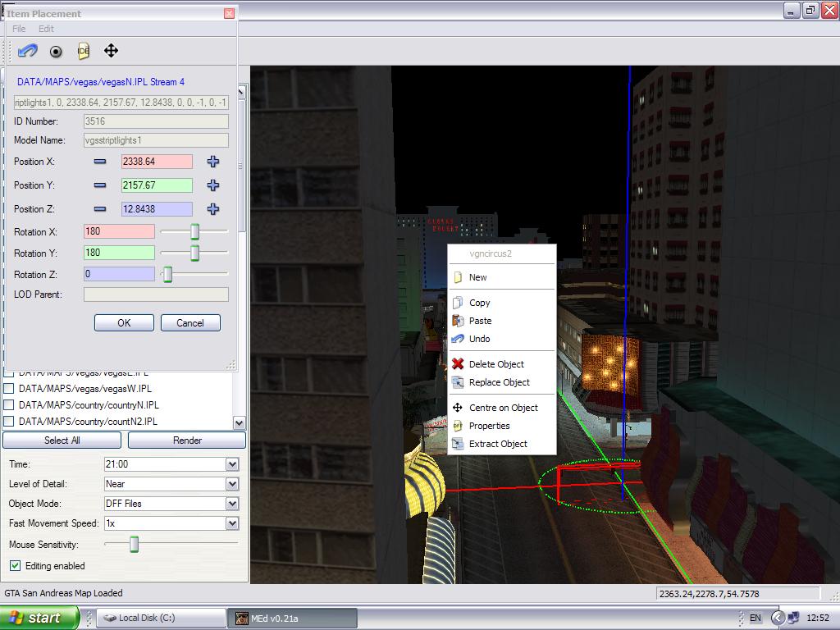840x630 pixels.
Task: Open the Edit menu in Item Placement
Action: 46,29
